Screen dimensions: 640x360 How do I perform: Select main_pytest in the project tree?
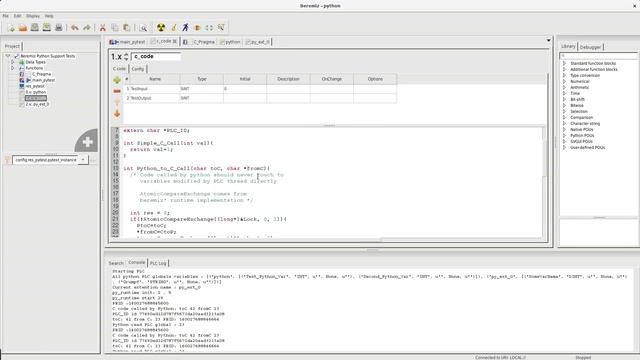[43, 80]
